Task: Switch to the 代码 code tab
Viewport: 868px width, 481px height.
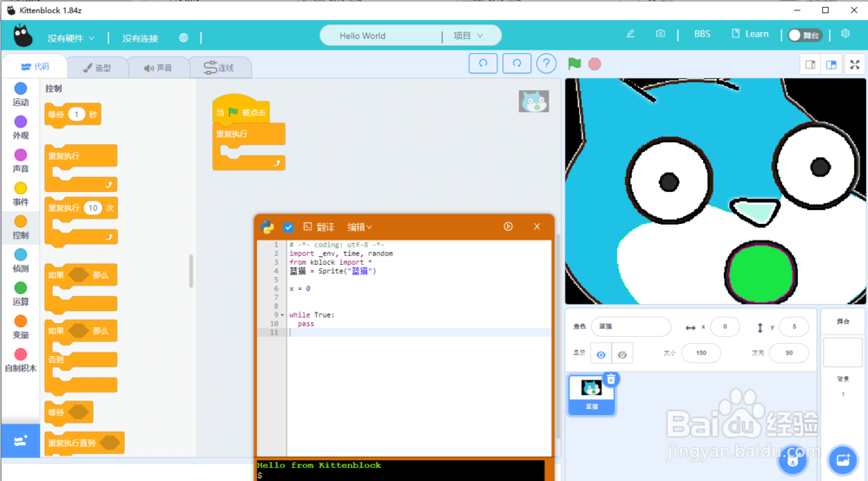Action: 35,67
